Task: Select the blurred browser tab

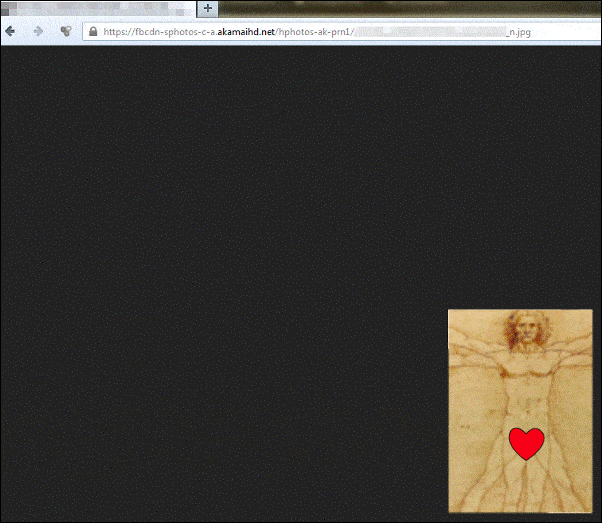Action: coord(98,9)
